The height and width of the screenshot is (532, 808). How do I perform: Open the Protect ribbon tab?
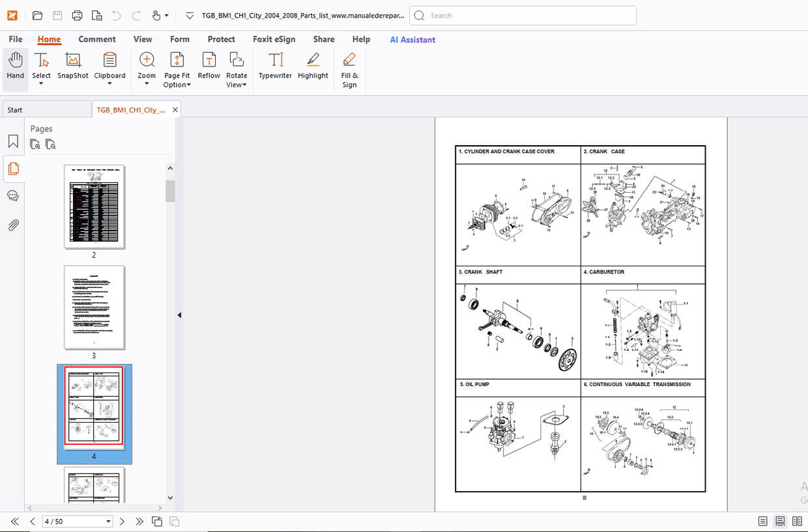coord(222,39)
